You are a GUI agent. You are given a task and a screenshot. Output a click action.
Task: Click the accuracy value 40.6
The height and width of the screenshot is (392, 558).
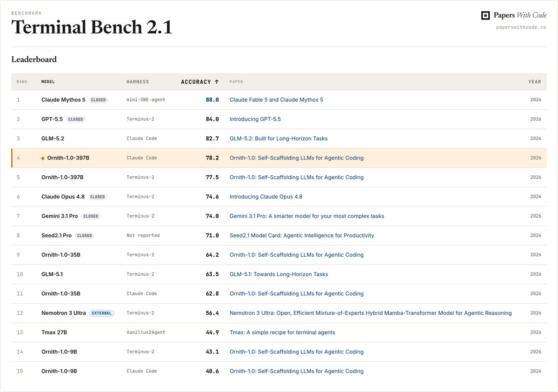tap(213, 372)
